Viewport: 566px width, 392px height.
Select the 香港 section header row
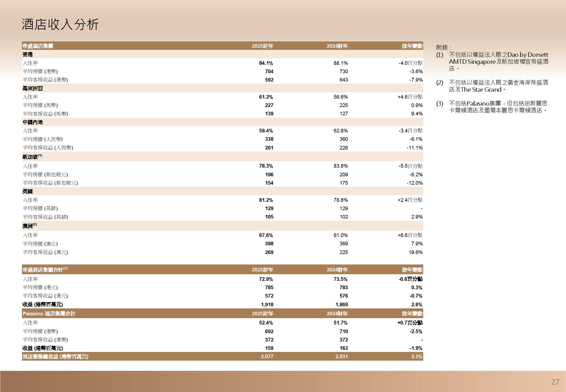[x=28, y=55]
